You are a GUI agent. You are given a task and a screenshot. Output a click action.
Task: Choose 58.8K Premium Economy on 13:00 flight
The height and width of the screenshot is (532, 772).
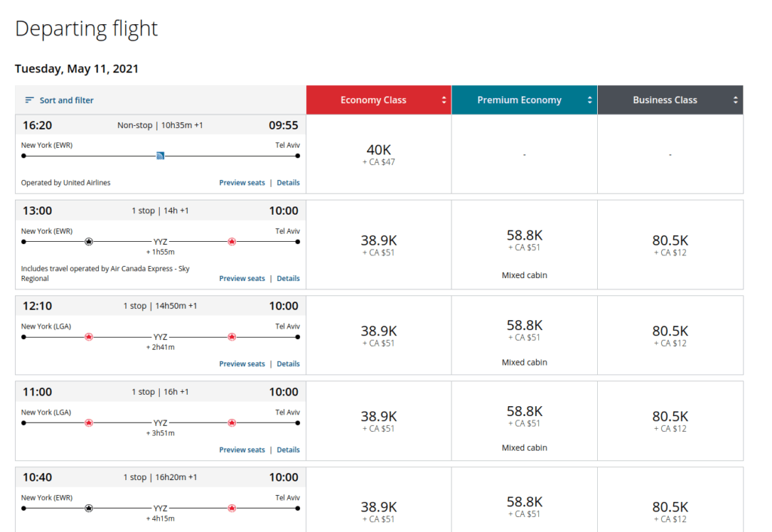tap(525, 245)
